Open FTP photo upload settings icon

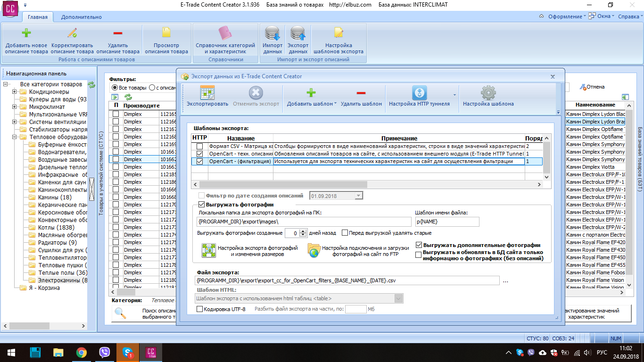314,251
